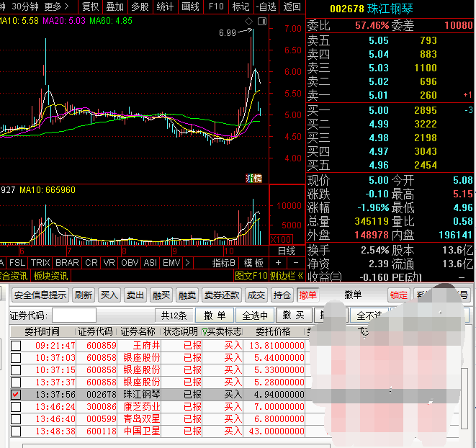The height and width of the screenshot is (448, 476).
Task: Open the 更多 period dropdown
Action: 56,6
